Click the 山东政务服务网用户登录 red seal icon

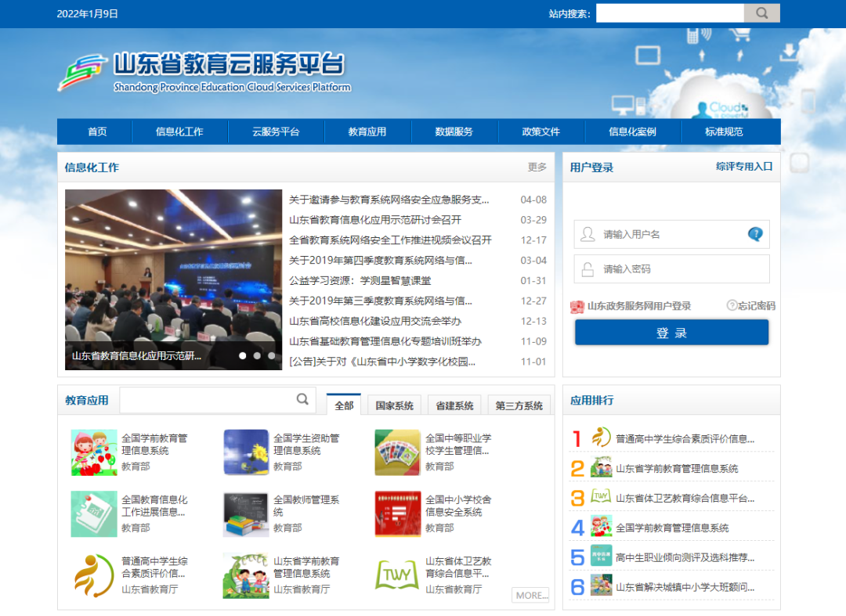pos(578,306)
